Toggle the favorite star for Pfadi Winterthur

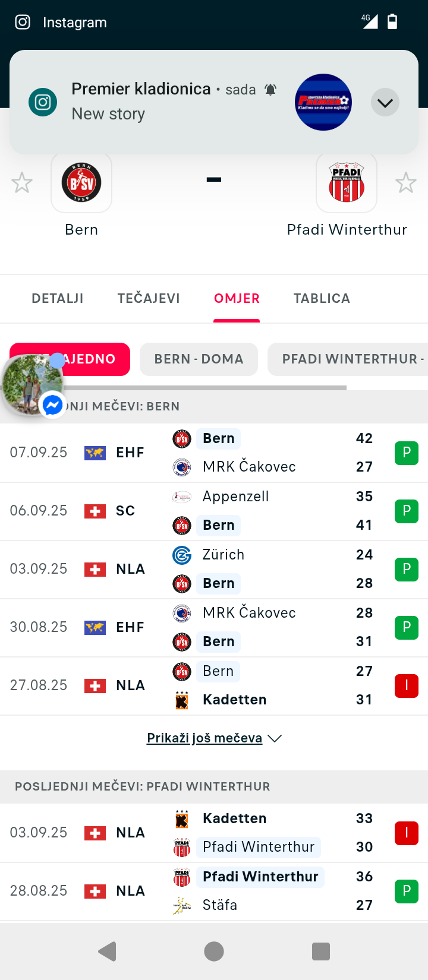pyautogui.click(x=406, y=183)
